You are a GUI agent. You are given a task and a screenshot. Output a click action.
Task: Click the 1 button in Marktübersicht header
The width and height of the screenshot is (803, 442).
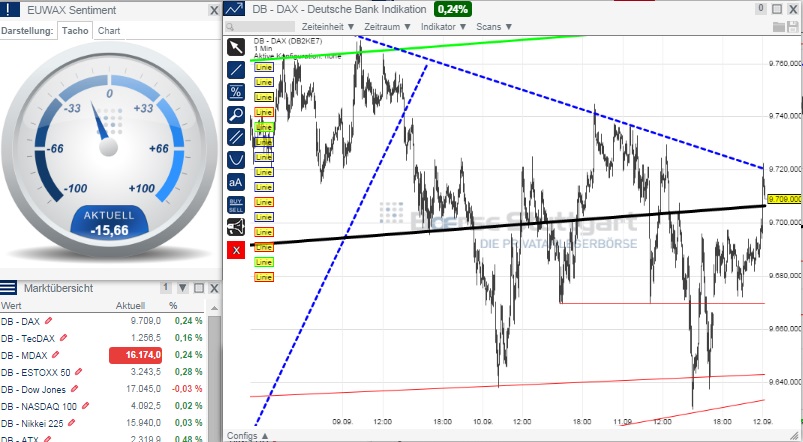(165, 287)
